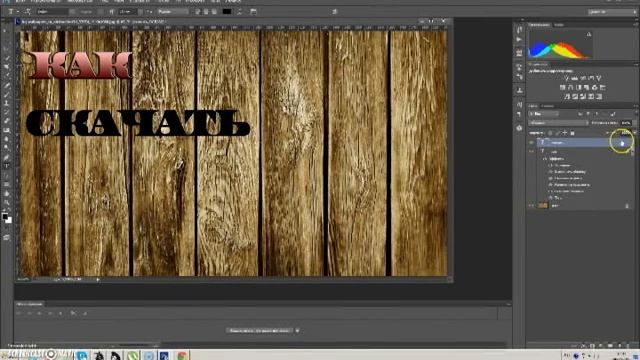640x360 pixels.
Task: Open the workspace switcher dropdown
Action: [611, 12]
